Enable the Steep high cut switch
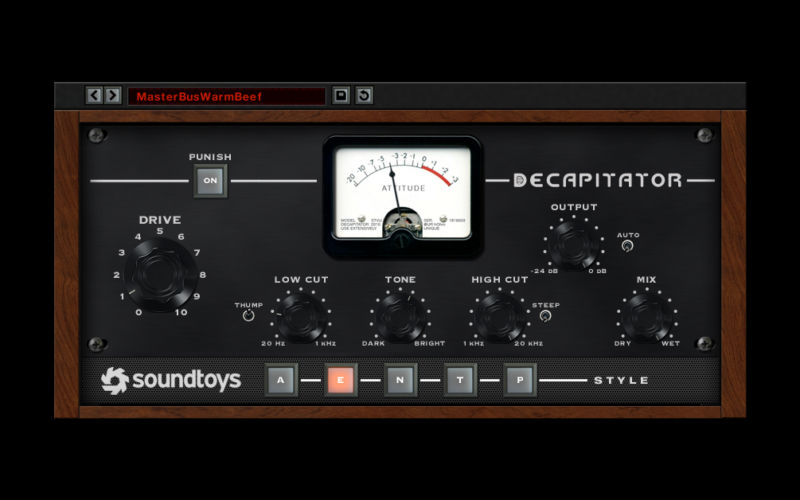 click(x=545, y=316)
